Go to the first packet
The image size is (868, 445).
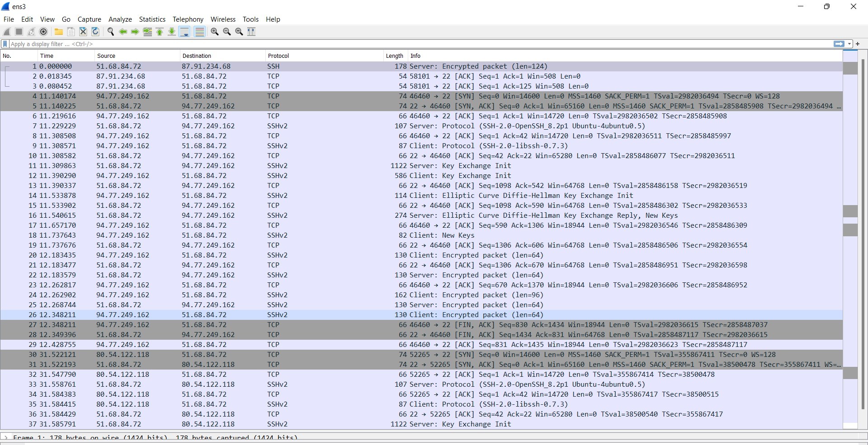(160, 32)
